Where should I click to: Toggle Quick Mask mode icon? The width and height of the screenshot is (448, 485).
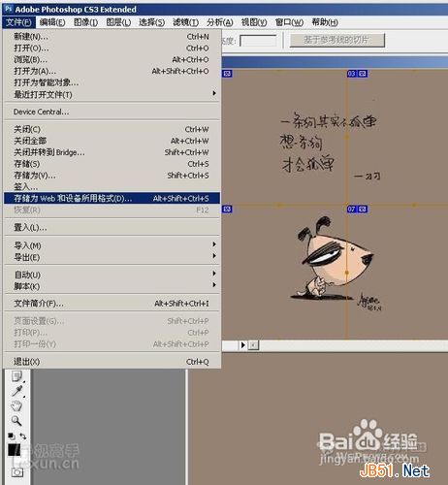16,472
